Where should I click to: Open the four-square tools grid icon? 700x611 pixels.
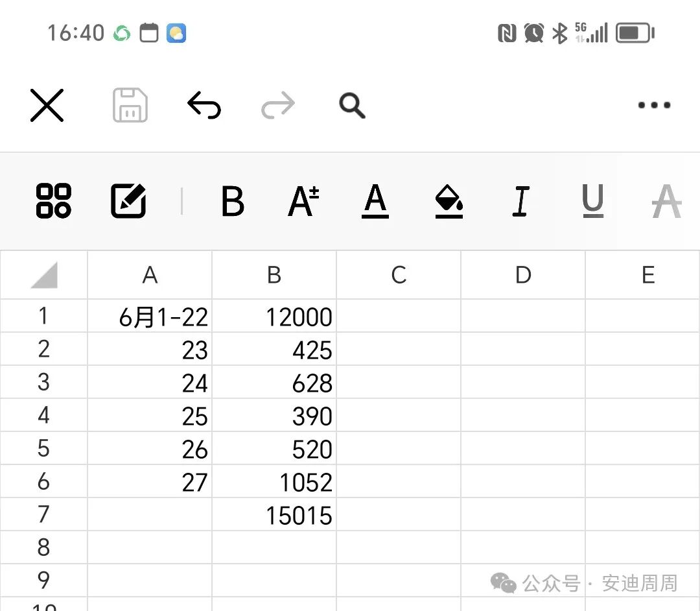click(54, 200)
